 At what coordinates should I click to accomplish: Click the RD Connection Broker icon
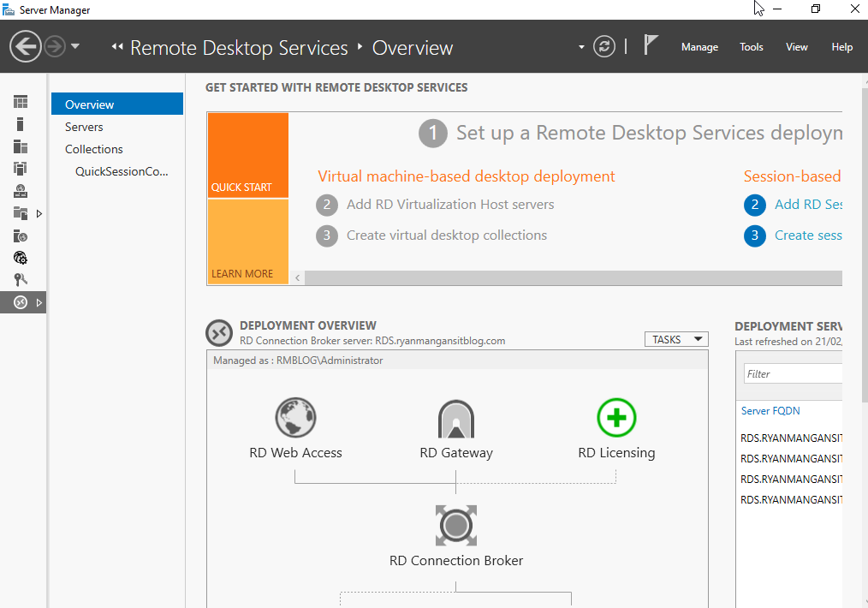(x=456, y=526)
